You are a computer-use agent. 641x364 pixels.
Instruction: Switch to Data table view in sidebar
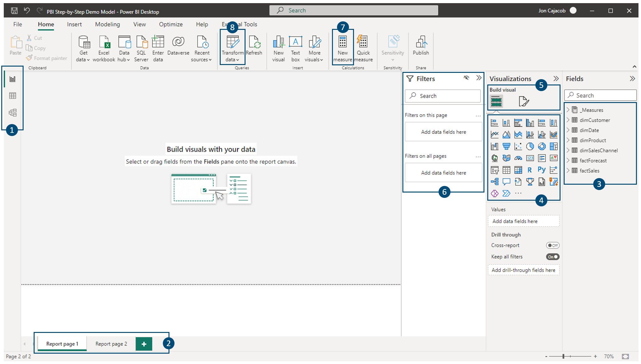click(13, 96)
